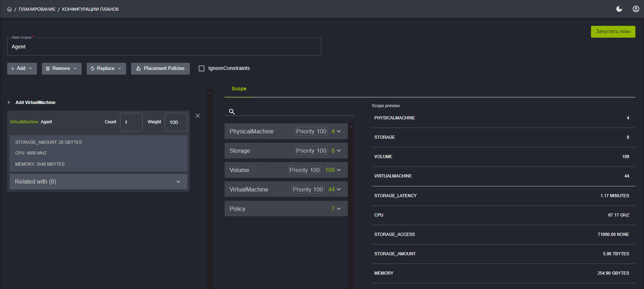644x289 pixels.
Task: Click the VirtualMachine: Agent label
Action: (31, 122)
